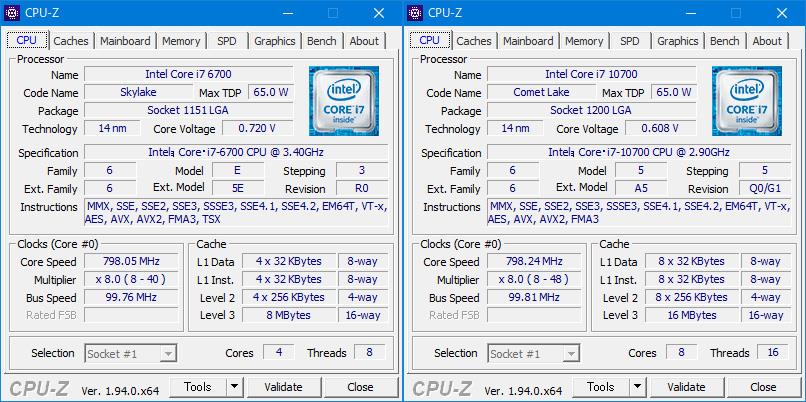Click the Rated FSB empty field in Comet Lake window
Screen dimensions: 806x402
coord(535,315)
